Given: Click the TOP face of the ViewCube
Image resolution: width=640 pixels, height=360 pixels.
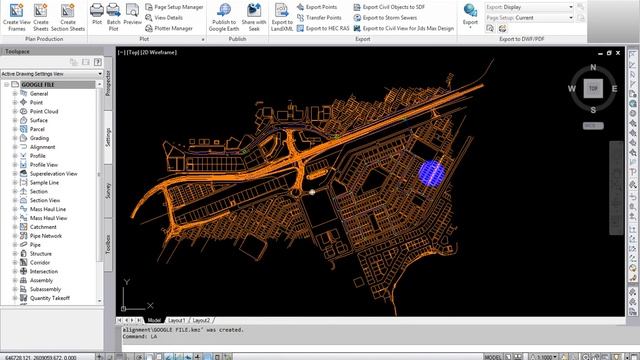Looking at the screenshot, I should 593,88.
